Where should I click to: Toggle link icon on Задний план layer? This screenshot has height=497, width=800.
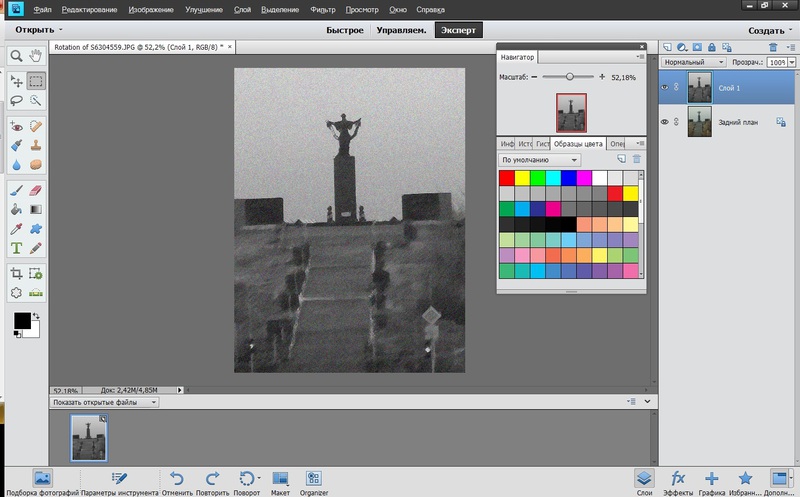point(677,122)
